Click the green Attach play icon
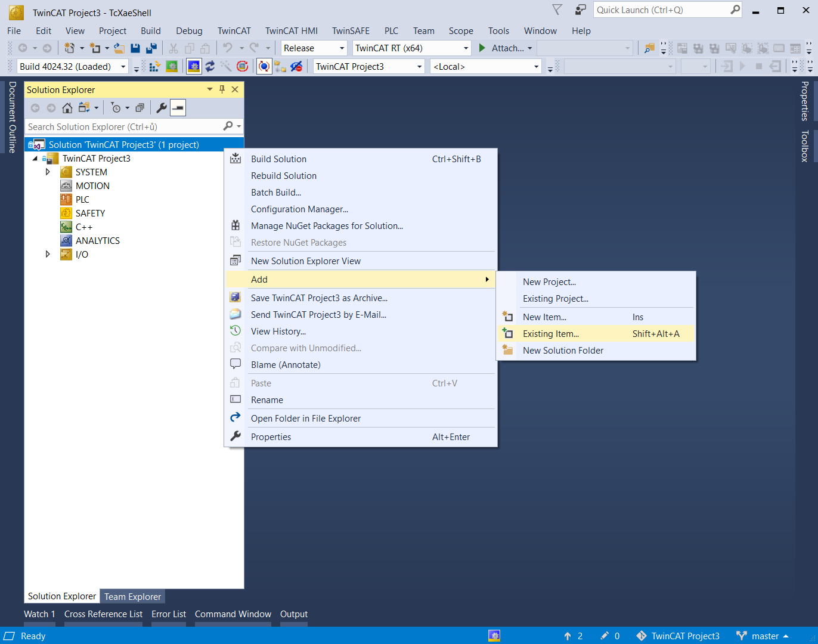Image resolution: width=818 pixels, height=644 pixels. click(x=482, y=48)
